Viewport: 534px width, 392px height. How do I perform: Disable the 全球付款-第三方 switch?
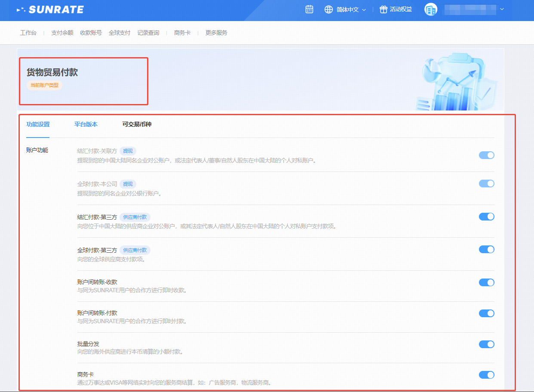486,249
